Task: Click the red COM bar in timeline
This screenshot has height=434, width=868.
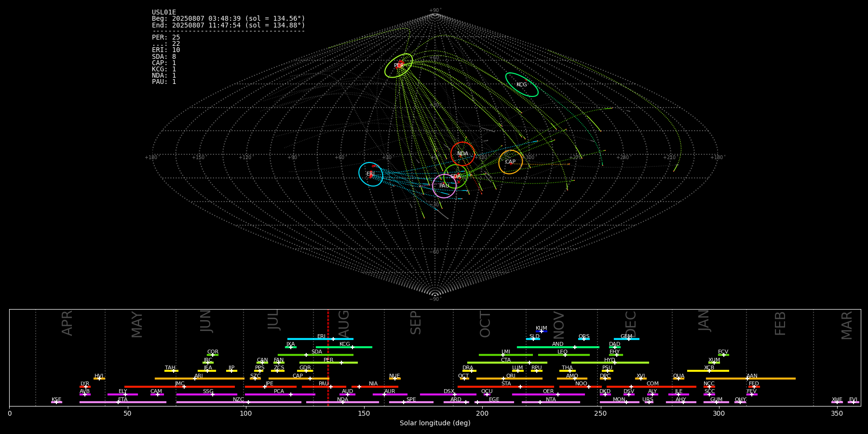Action: [x=652, y=386]
